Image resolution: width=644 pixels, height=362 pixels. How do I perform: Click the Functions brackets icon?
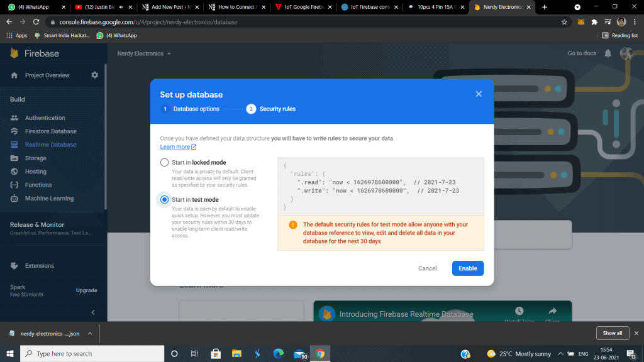point(14,185)
